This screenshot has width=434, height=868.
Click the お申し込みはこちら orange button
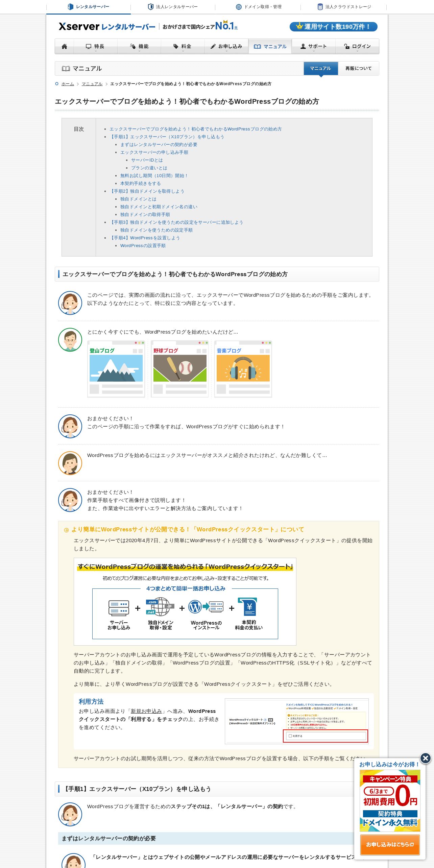tap(390, 844)
